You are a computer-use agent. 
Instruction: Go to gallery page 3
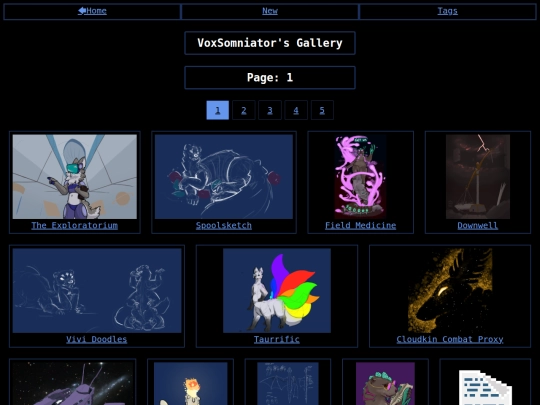[x=270, y=110]
